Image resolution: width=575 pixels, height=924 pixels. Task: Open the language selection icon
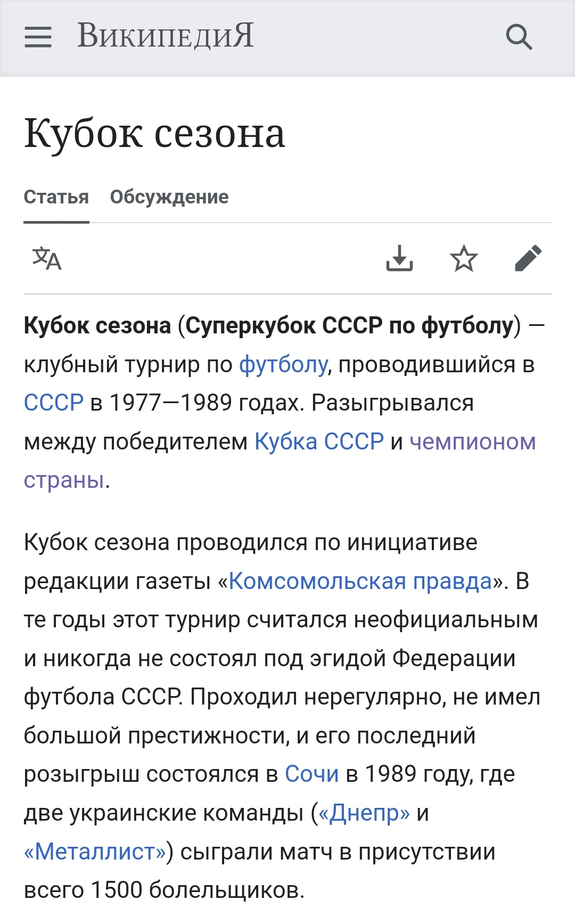coord(47,258)
